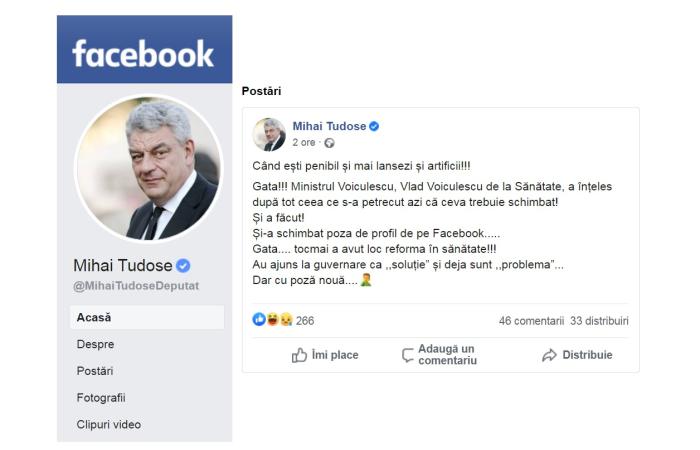
Task: Click the thumbs-up icon on Îmi place
Action: click(299, 355)
